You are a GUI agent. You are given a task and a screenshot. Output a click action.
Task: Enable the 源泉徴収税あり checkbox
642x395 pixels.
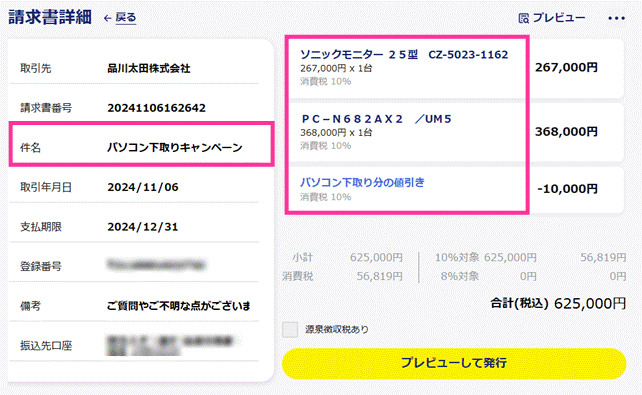coord(290,329)
